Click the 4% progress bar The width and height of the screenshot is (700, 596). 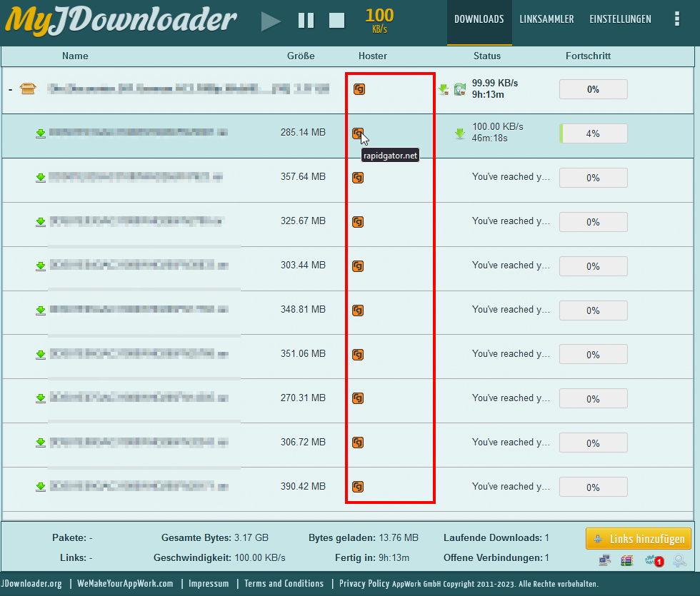(x=593, y=133)
